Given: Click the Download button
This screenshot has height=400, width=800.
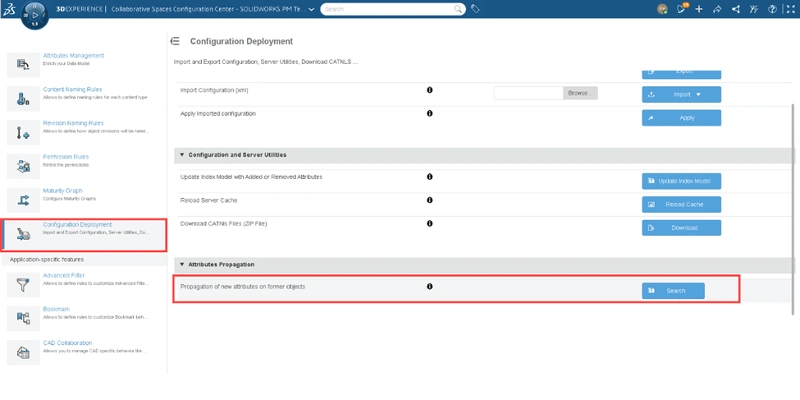Looking at the screenshot, I should tap(681, 228).
